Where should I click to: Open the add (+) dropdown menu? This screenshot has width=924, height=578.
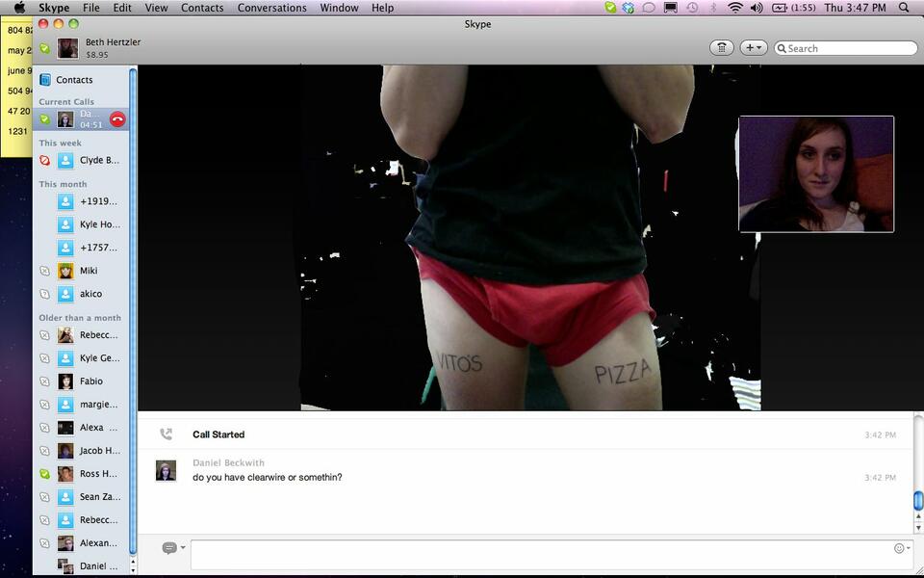click(753, 48)
